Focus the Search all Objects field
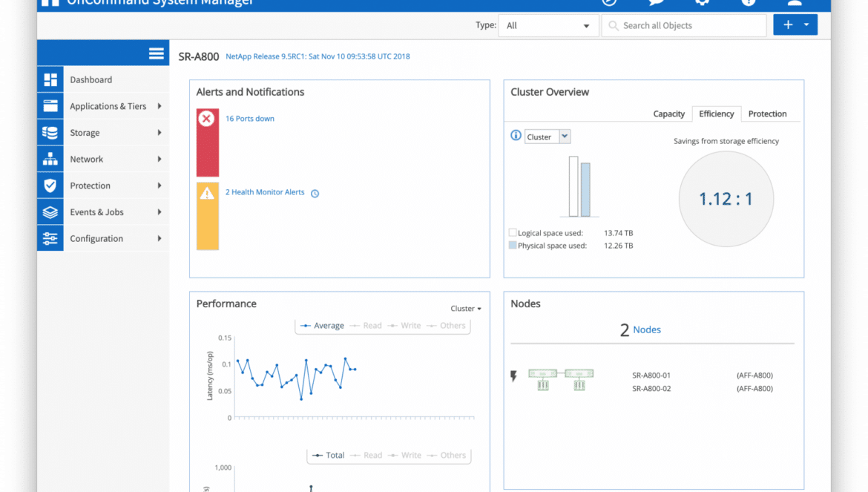 684,25
